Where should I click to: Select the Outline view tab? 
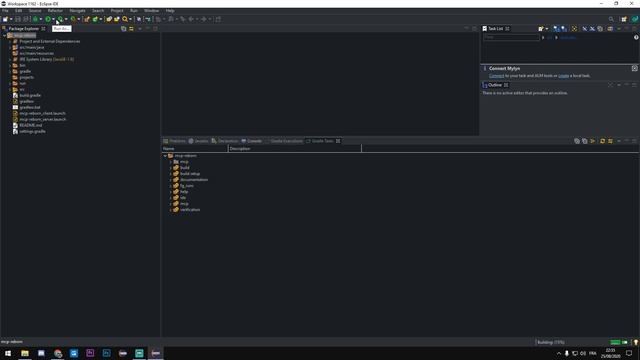pos(495,85)
